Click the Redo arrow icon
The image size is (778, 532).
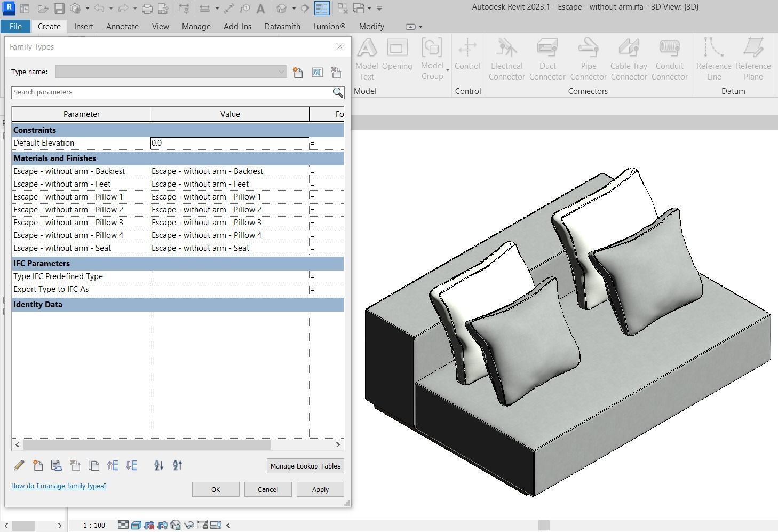pos(123,9)
